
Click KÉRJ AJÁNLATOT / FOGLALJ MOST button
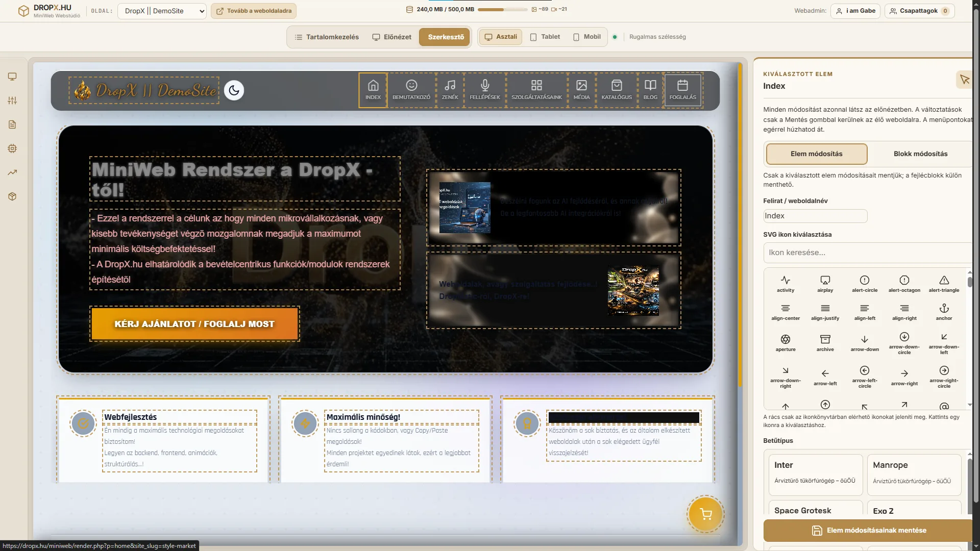point(194,324)
